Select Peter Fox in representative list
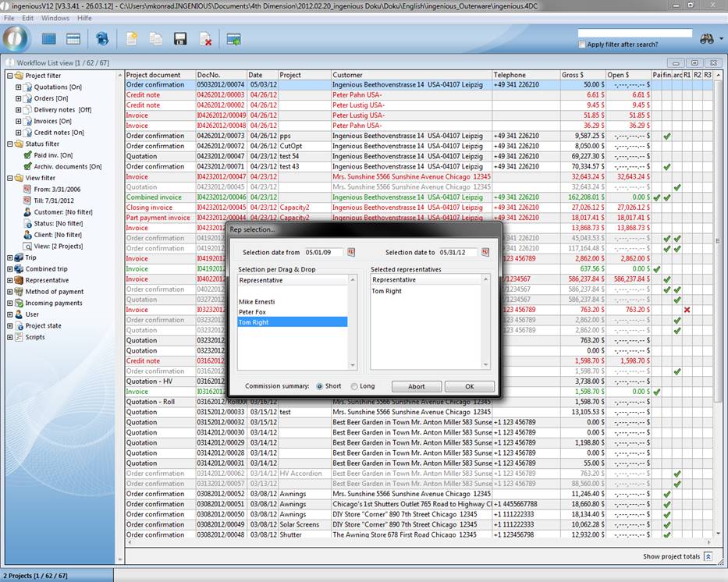The height and width of the screenshot is (582, 728). coord(251,312)
